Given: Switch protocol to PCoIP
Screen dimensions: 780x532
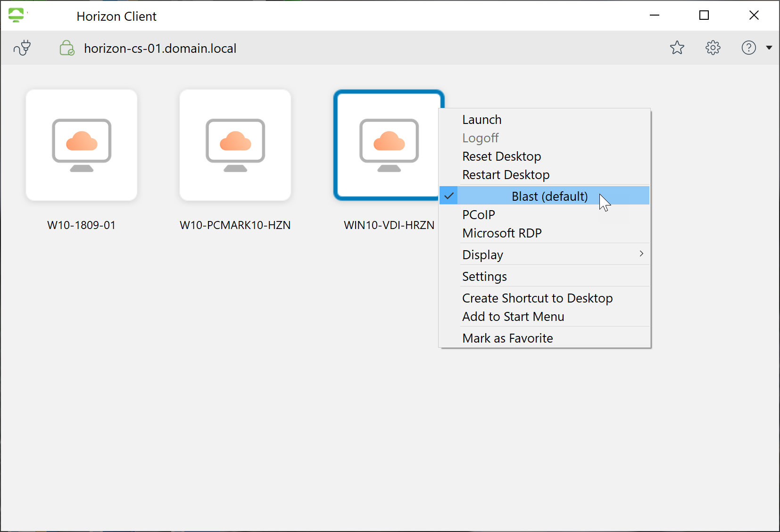Looking at the screenshot, I should 479,214.
